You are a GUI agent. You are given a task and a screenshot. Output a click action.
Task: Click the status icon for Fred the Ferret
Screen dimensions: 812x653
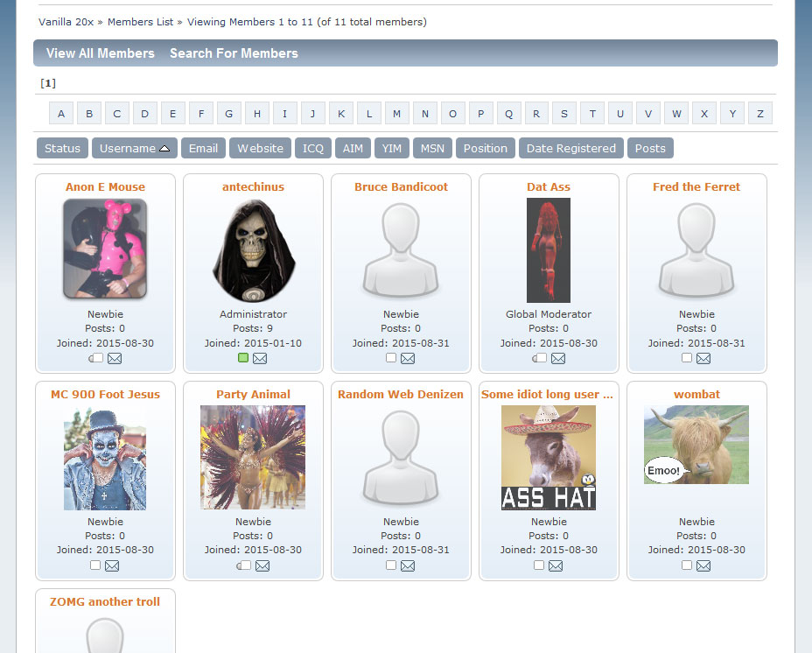[687, 358]
